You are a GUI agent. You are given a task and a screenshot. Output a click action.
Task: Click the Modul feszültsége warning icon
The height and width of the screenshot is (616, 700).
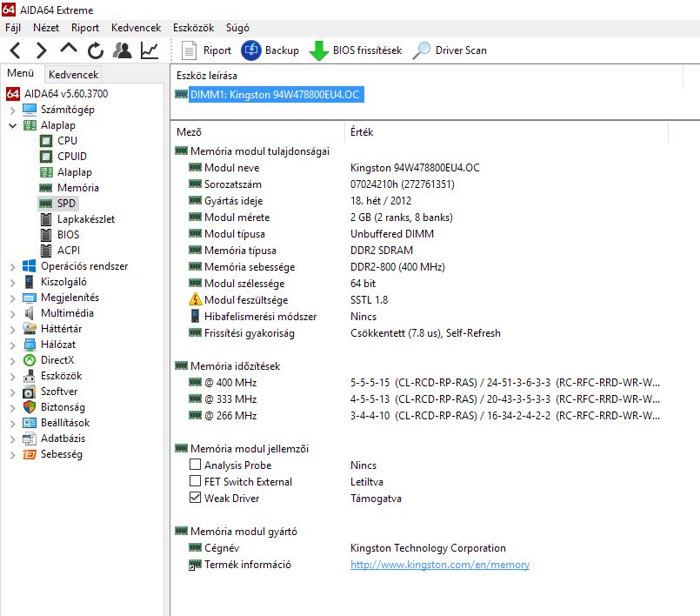click(195, 299)
